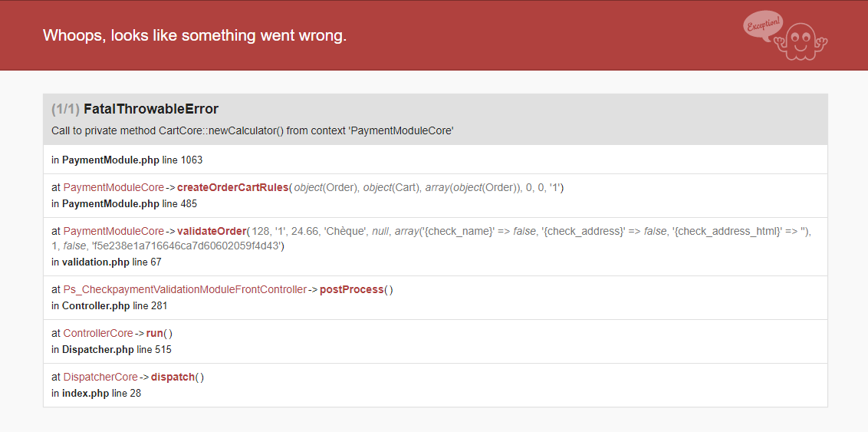Click the dispatch method name
This screenshot has height=432, width=868.
tap(173, 378)
